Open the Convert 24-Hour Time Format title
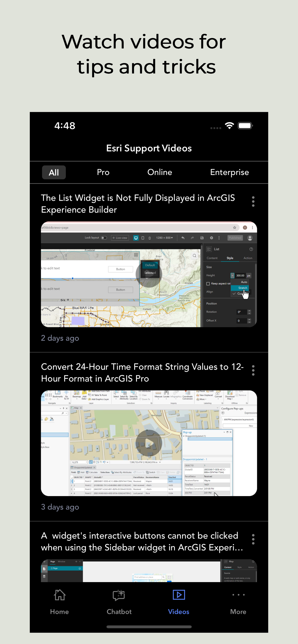 pos(142,373)
